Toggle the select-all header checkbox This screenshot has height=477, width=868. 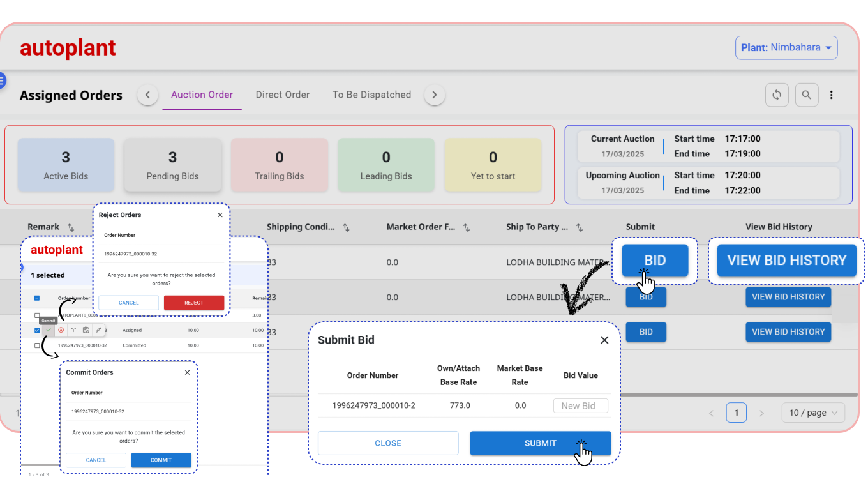(x=37, y=298)
